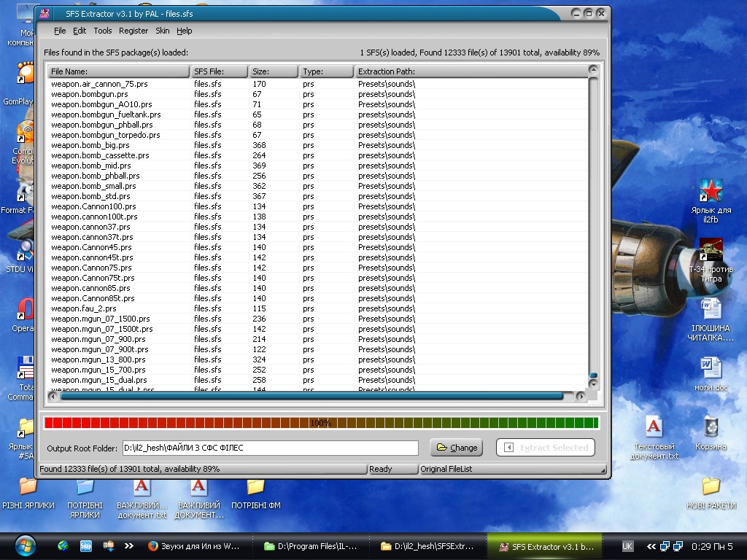Select the weapon.Cannon75t.prs file
This screenshot has width=747, height=560.
click(93, 278)
